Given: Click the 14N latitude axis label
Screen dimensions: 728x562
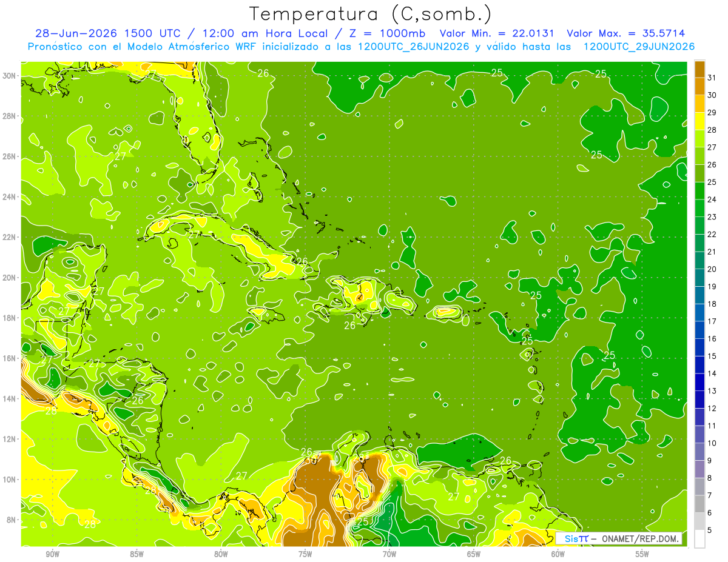Looking at the screenshot, I should pyautogui.click(x=10, y=398).
